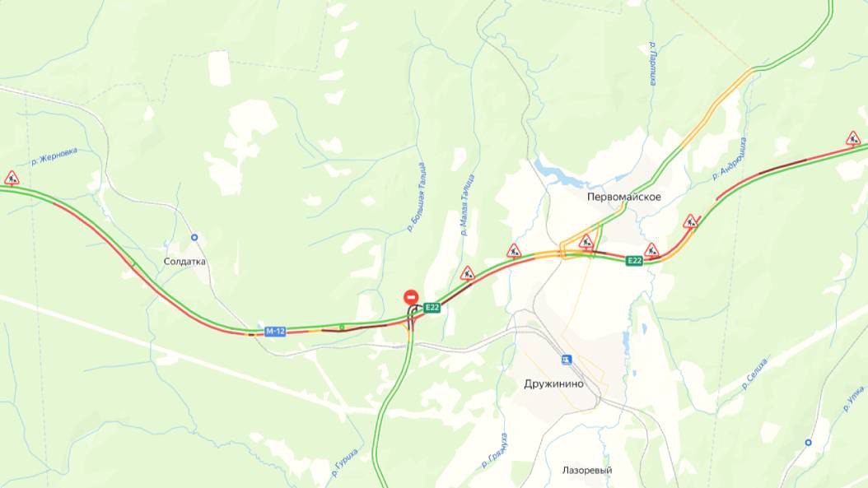The height and width of the screenshot is (488, 868).
Task: Click the red road-closed marker
Action: [x=411, y=298]
